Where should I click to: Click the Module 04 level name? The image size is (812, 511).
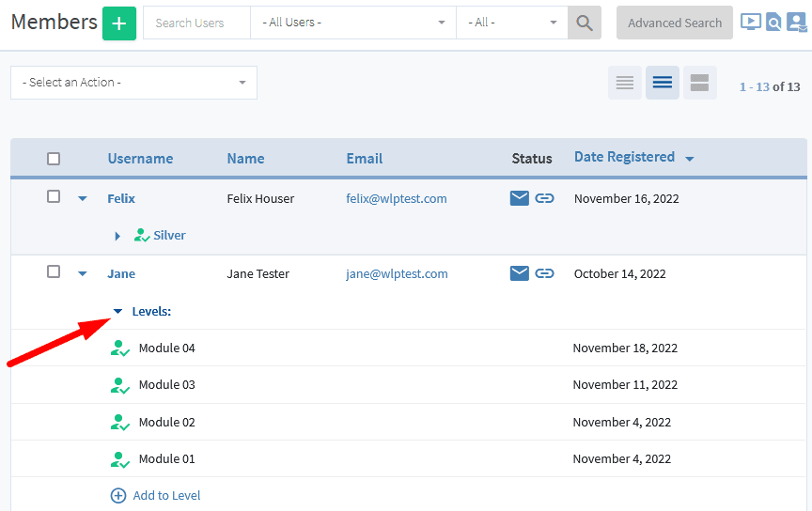pyautogui.click(x=166, y=348)
